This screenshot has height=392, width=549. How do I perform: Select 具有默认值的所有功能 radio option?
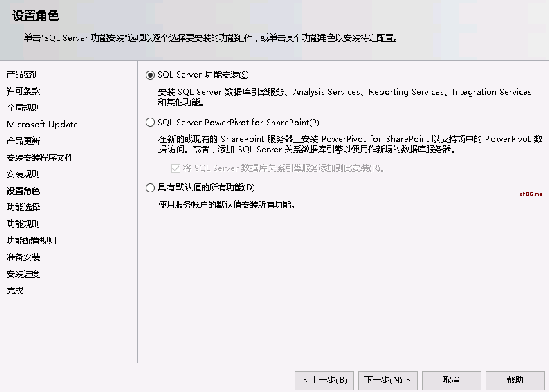pyautogui.click(x=150, y=188)
